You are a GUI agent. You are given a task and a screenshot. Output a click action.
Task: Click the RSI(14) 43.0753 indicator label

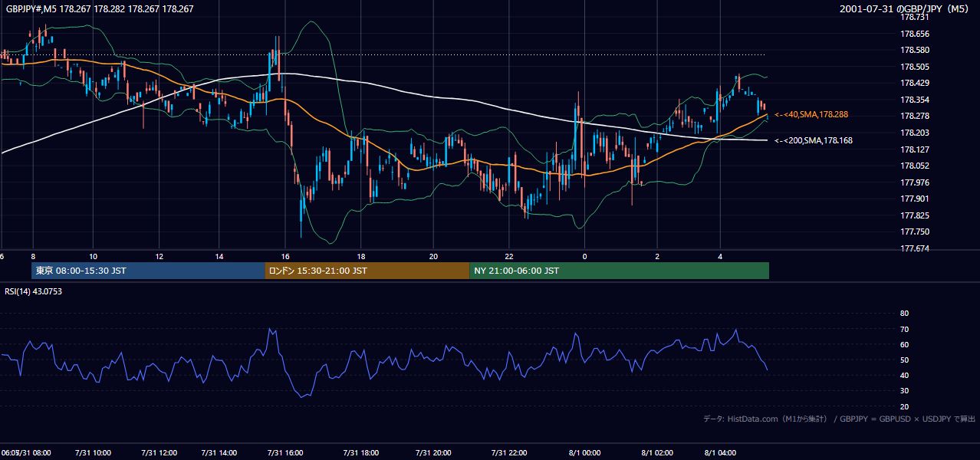(x=33, y=291)
